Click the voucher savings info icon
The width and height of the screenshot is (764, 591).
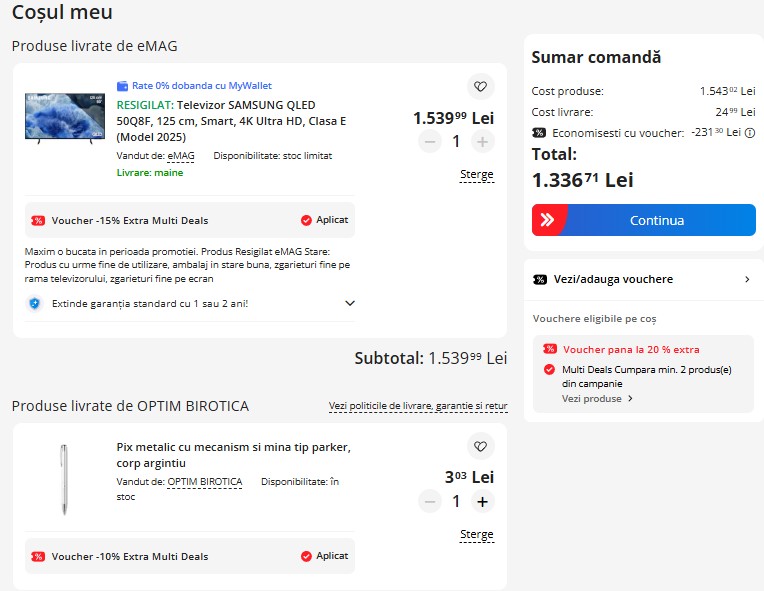click(x=750, y=132)
